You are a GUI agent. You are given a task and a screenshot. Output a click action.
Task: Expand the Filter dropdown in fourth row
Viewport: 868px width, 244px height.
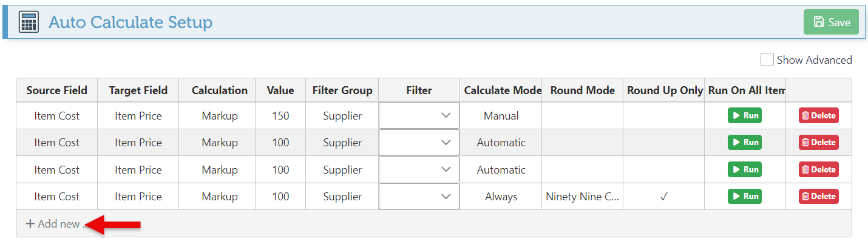click(419, 197)
